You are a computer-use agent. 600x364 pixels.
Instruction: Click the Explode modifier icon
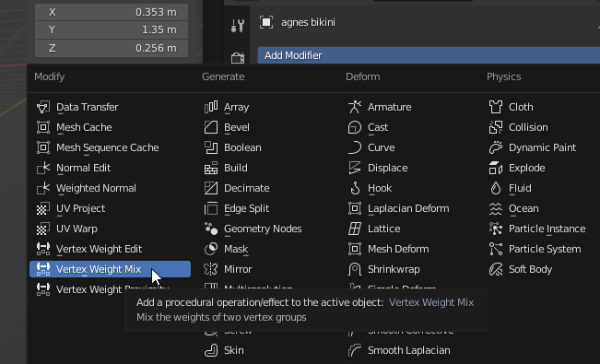pyautogui.click(x=496, y=168)
